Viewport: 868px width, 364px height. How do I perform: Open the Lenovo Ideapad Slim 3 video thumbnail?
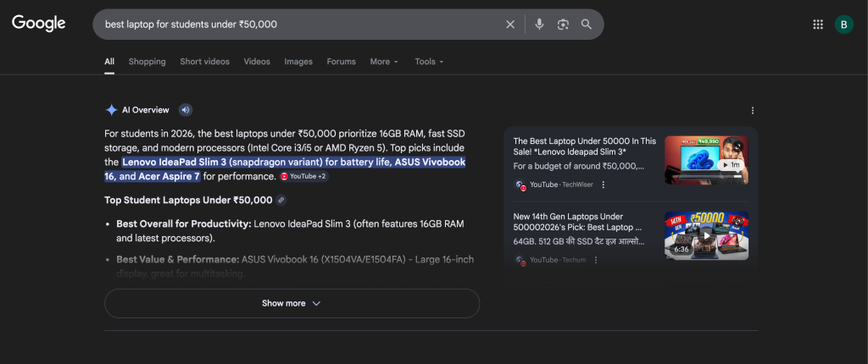[706, 160]
